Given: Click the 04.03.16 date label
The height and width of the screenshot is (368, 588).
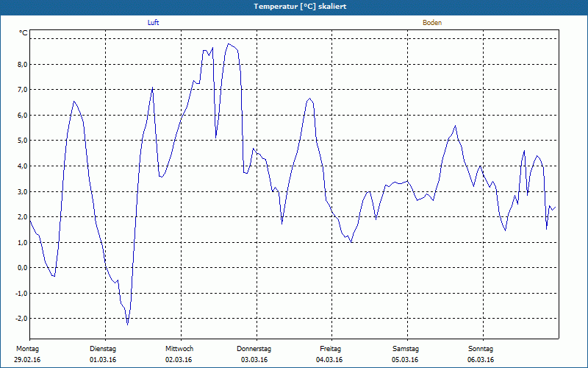Looking at the screenshot, I should 329,360.
